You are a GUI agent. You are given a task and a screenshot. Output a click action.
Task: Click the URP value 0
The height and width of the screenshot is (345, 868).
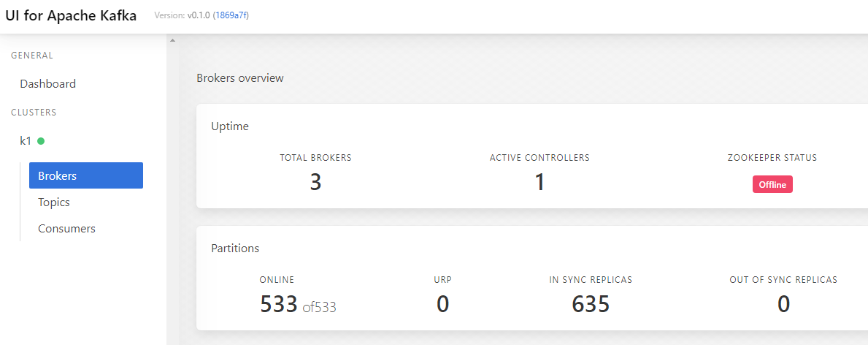[442, 304]
